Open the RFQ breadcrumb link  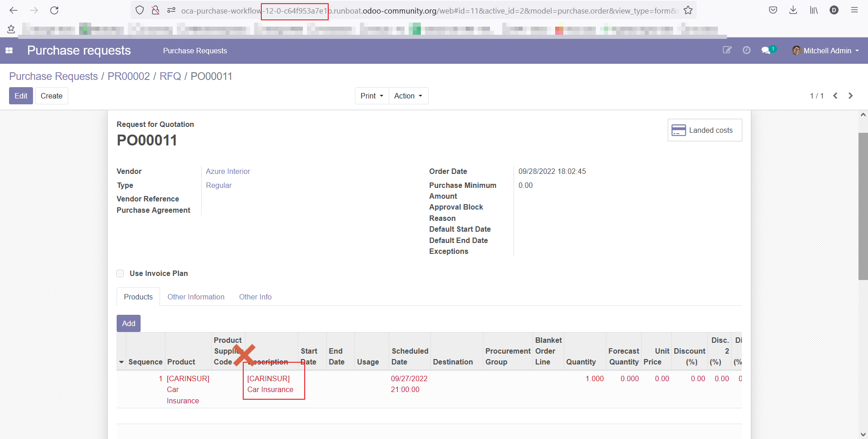170,76
